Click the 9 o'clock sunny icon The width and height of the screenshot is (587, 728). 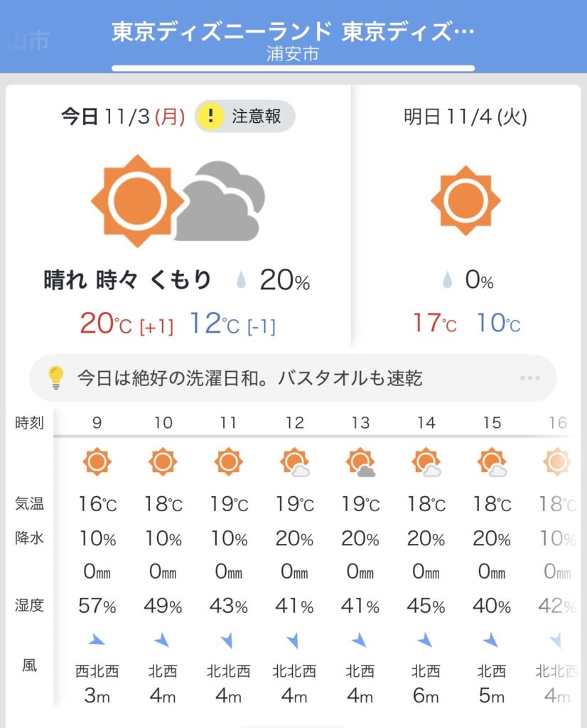click(x=97, y=462)
